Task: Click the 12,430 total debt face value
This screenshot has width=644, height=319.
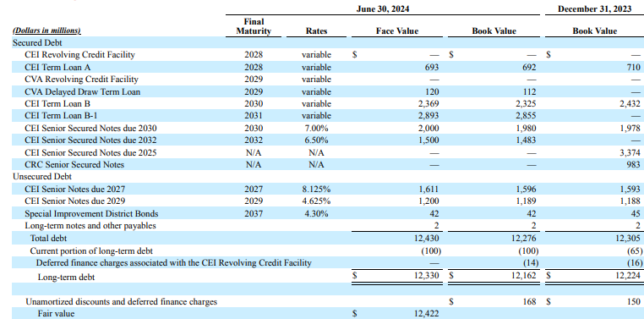Action: 426,238
